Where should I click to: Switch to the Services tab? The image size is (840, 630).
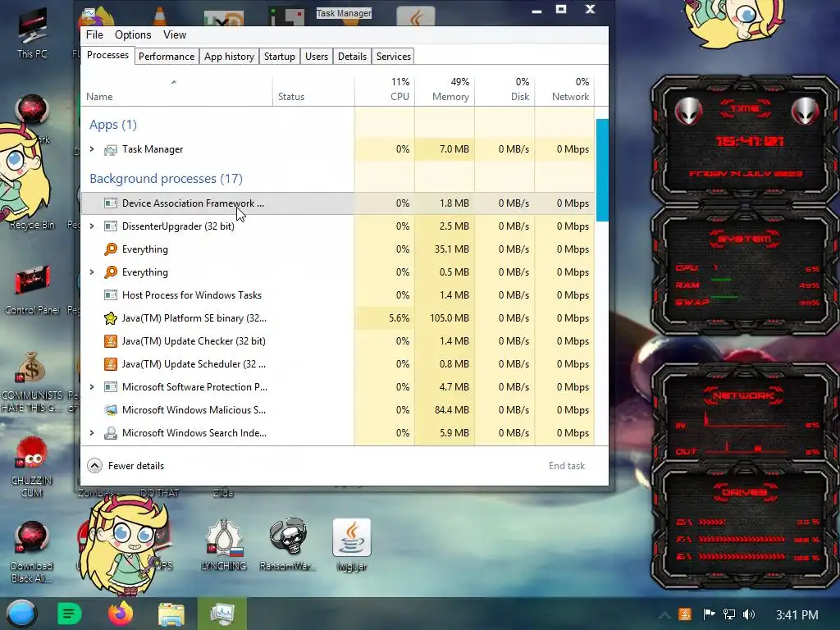tap(394, 57)
